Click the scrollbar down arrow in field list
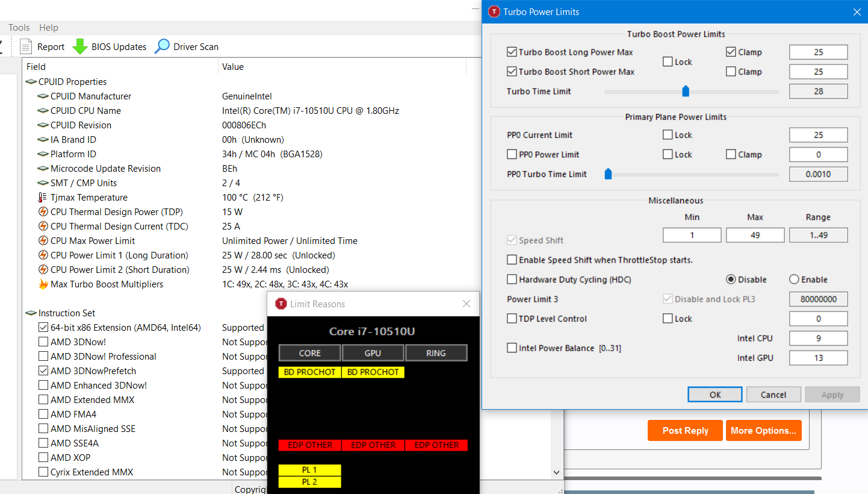The height and width of the screenshot is (494, 868). click(557, 472)
